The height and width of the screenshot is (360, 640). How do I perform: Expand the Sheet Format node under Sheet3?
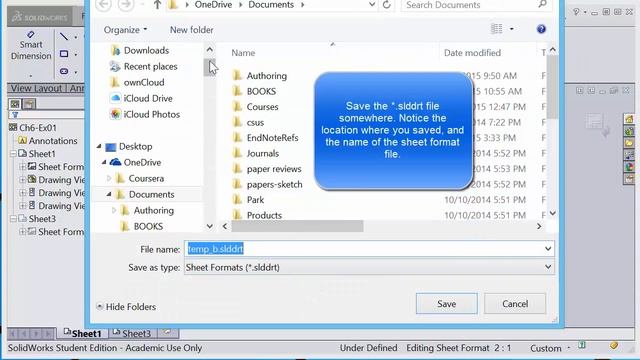point(22,232)
